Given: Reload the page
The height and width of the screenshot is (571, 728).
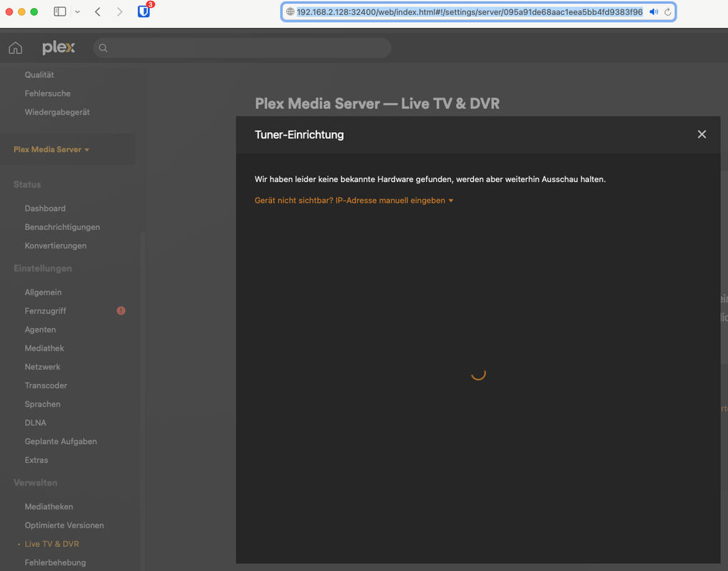Looking at the screenshot, I should (667, 11).
